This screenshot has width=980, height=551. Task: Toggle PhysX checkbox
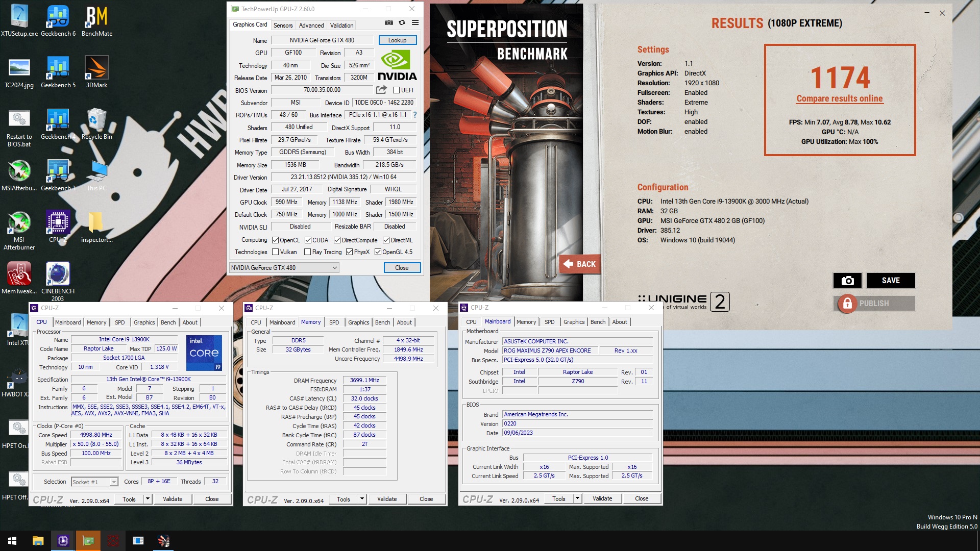click(x=350, y=252)
